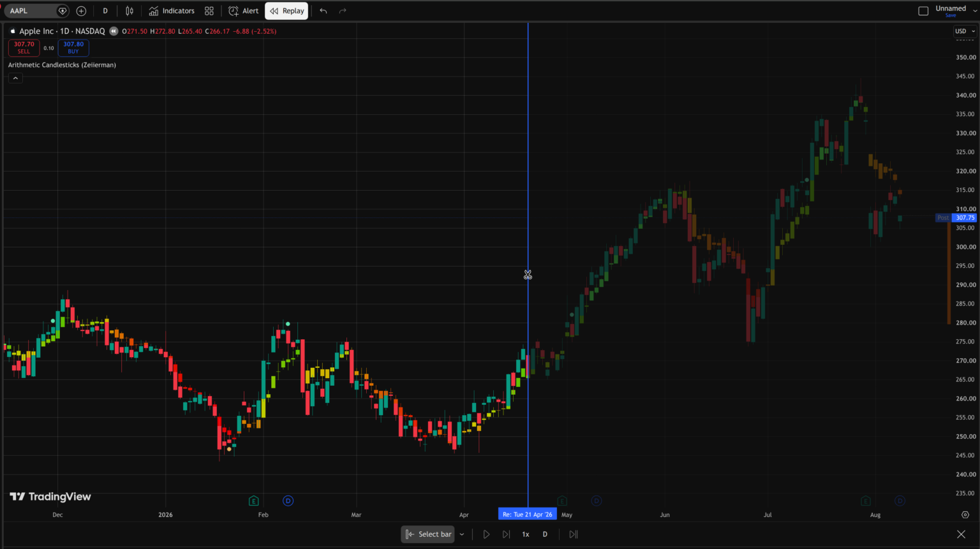The image size is (980, 549).
Task: Click the earnings E marker near May
Action: click(562, 501)
